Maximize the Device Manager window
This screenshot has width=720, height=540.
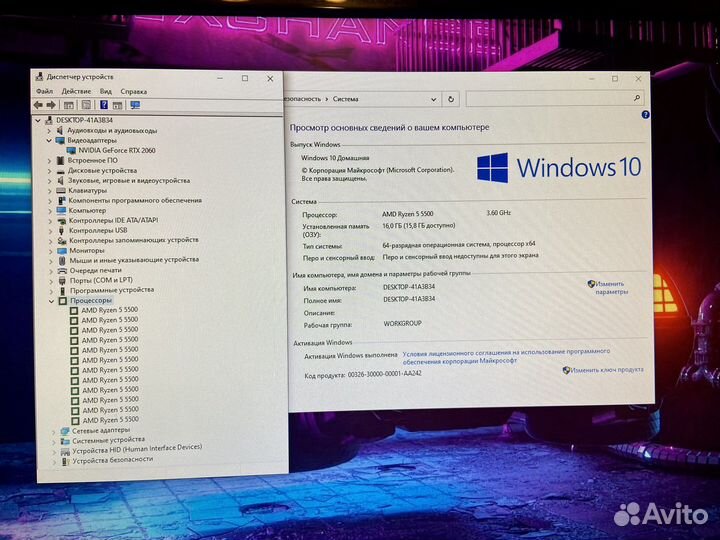point(245,79)
